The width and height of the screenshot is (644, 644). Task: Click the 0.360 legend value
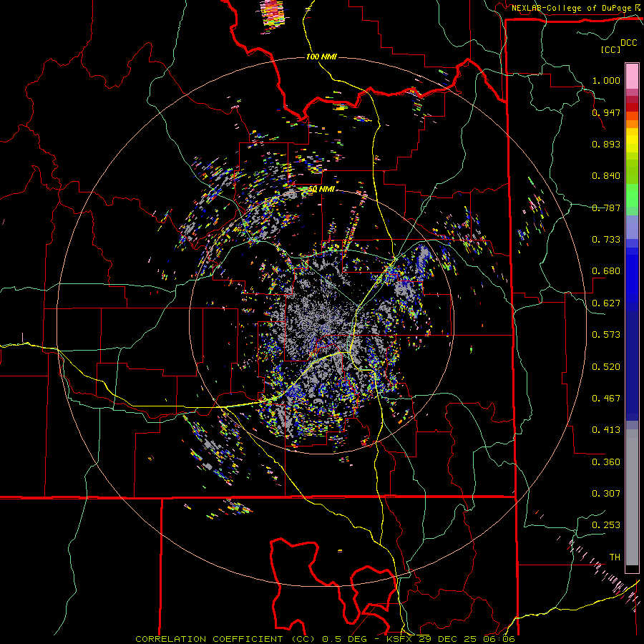606,462
